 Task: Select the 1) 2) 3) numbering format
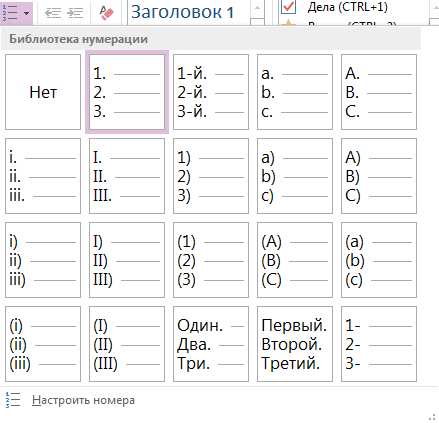211,176
